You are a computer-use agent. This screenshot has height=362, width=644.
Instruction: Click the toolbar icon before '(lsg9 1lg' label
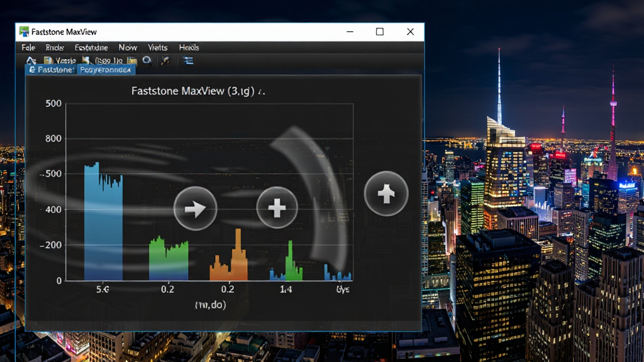pyautogui.click(x=86, y=61)
